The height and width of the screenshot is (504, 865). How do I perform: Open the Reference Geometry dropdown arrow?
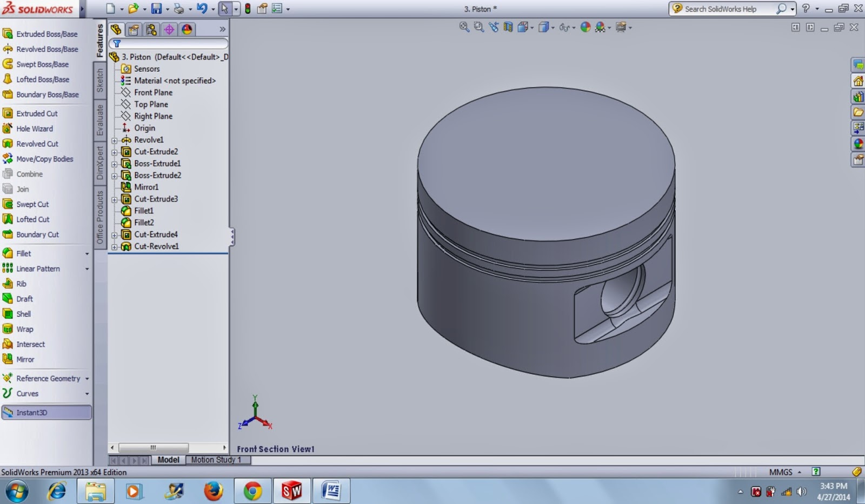pyautogui.click(x=87, y=379)
